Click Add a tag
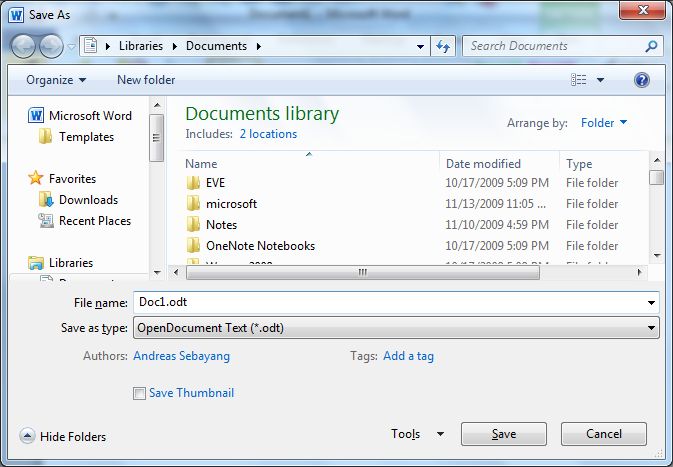The height and width of the screenshot is (467, 673). pos(408,356)
